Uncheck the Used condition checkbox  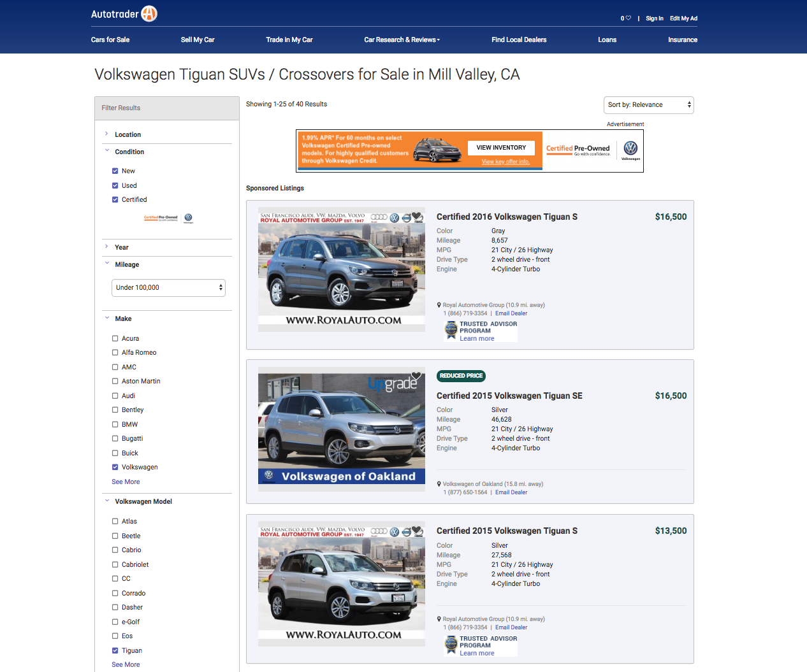pos(115,185)
